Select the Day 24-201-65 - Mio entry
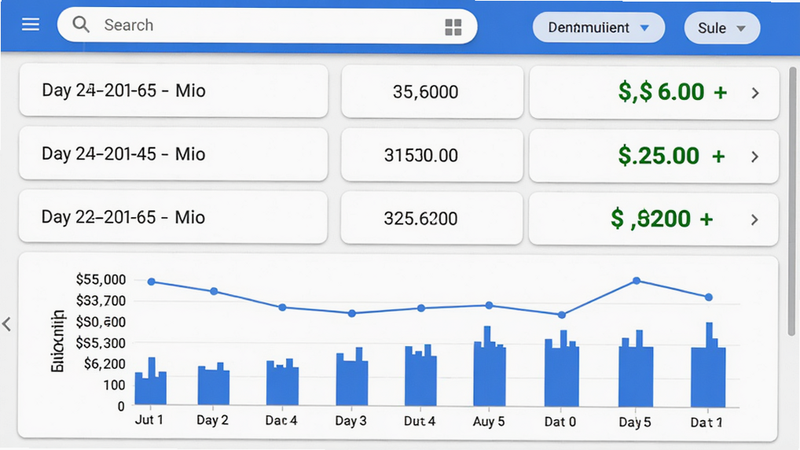This screenshot has width=800, height=450. (173, 91)
